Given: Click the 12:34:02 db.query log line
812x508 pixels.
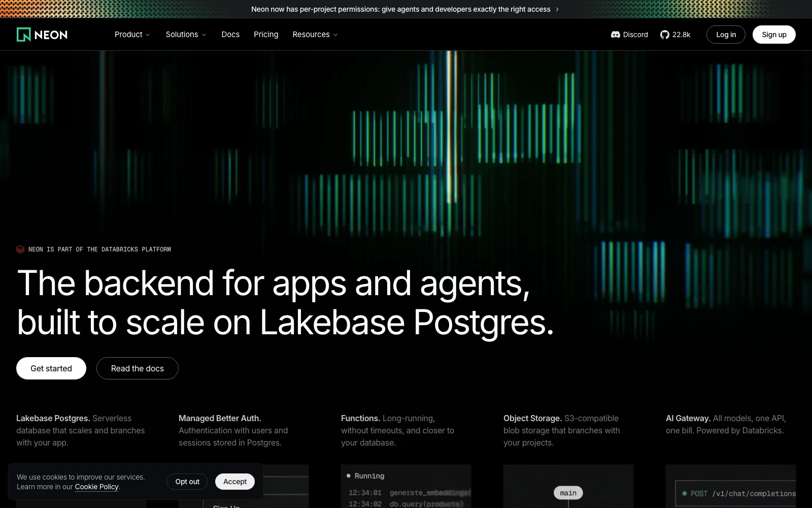Looking at the screenshot, I should coord(406,504).
